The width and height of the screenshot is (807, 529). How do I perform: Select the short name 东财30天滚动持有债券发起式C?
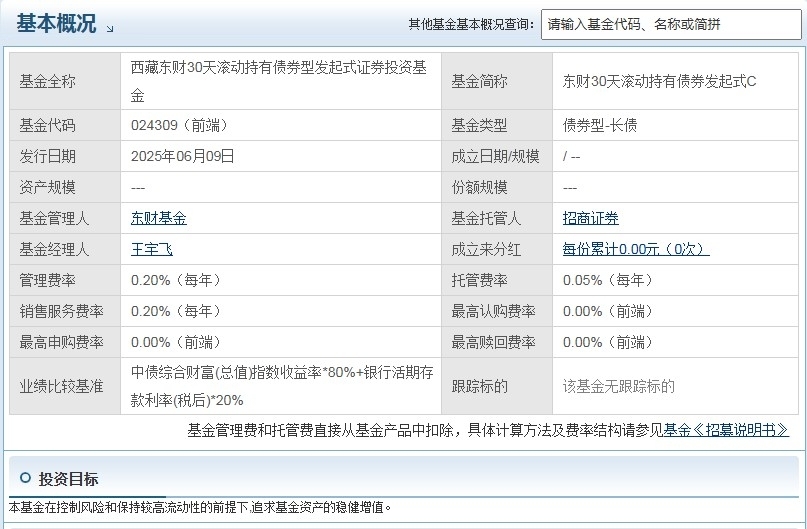click(659, 81)
